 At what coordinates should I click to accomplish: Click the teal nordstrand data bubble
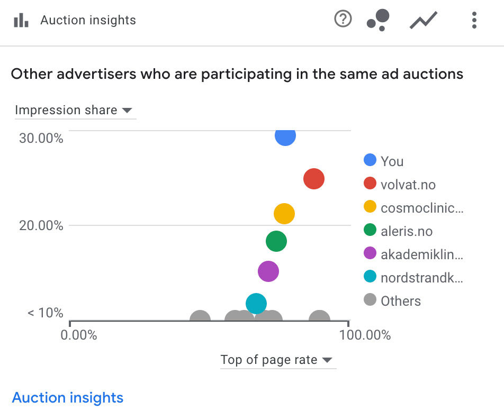tap(256, 304)
